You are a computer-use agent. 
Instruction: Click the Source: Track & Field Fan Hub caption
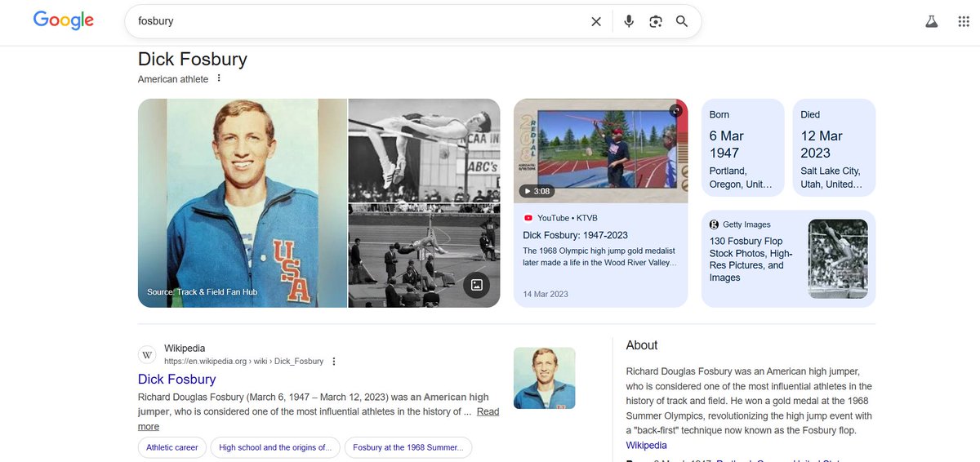click(203, 292)
